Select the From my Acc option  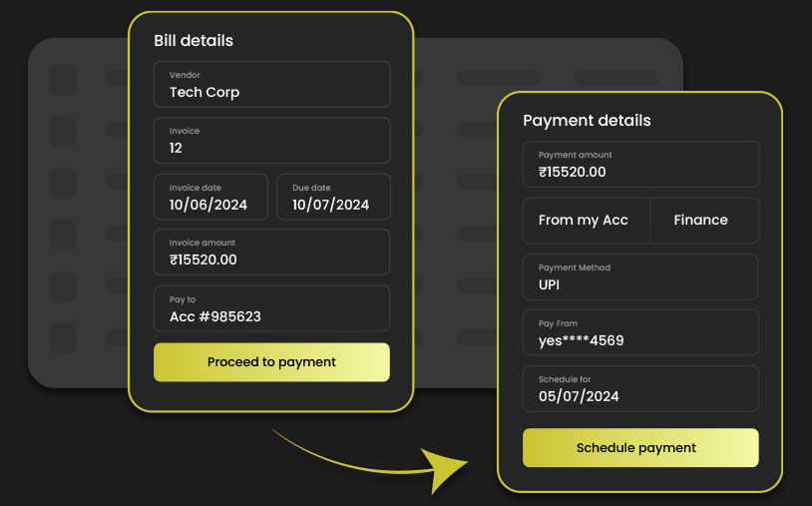pos(585,221)
